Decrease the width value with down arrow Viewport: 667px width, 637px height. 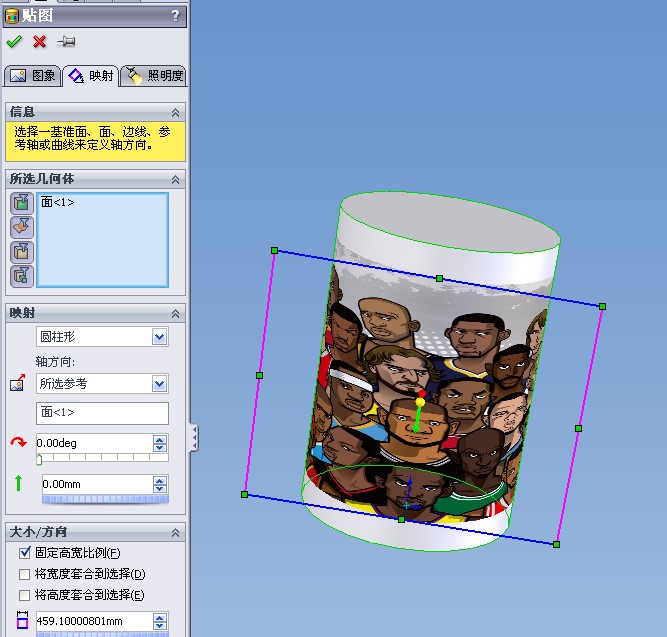tap(160, 626)
